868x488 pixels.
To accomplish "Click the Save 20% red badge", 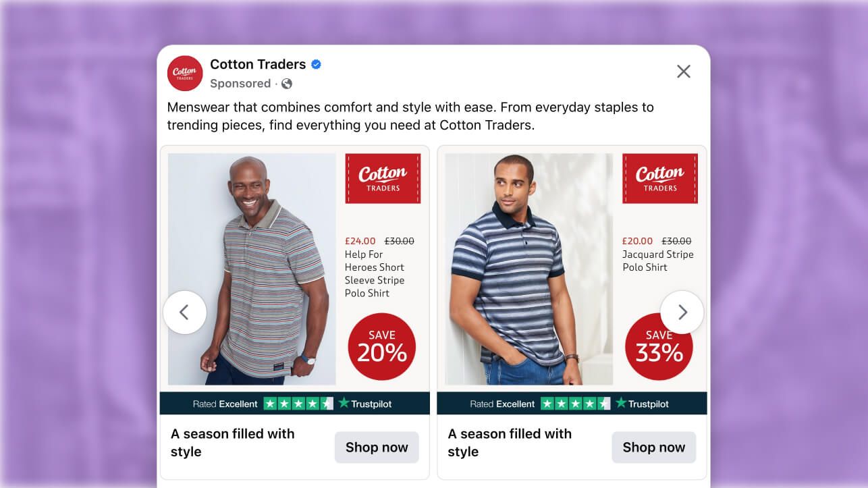I will click(381, 346).
